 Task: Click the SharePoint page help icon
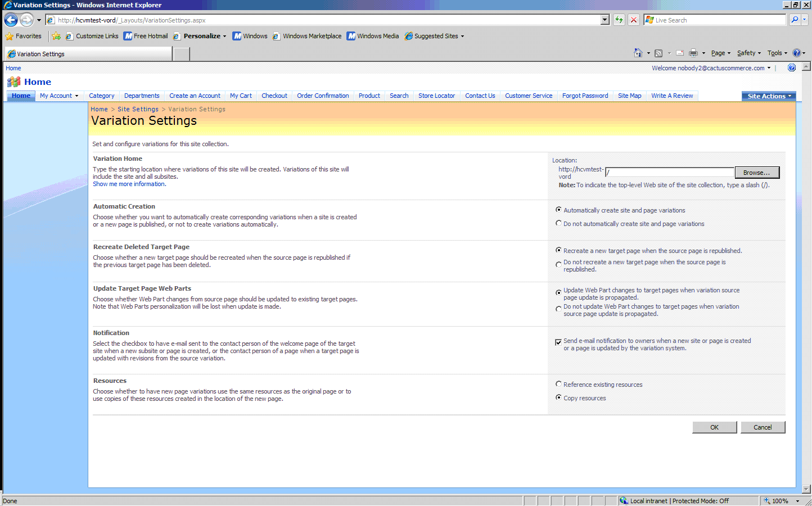792,68
